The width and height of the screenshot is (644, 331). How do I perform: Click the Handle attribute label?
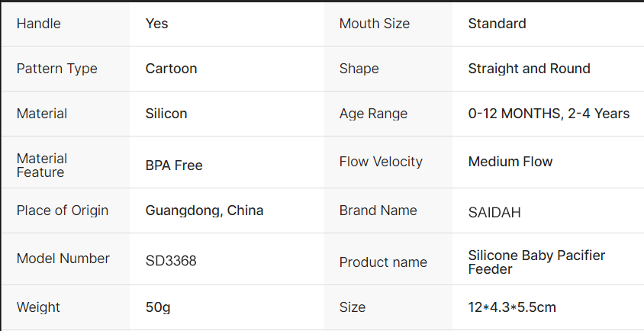click(x=38, y=24)
